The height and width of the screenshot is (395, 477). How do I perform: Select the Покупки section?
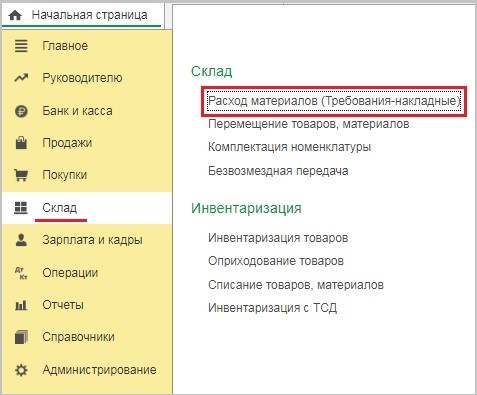(65, 175)
